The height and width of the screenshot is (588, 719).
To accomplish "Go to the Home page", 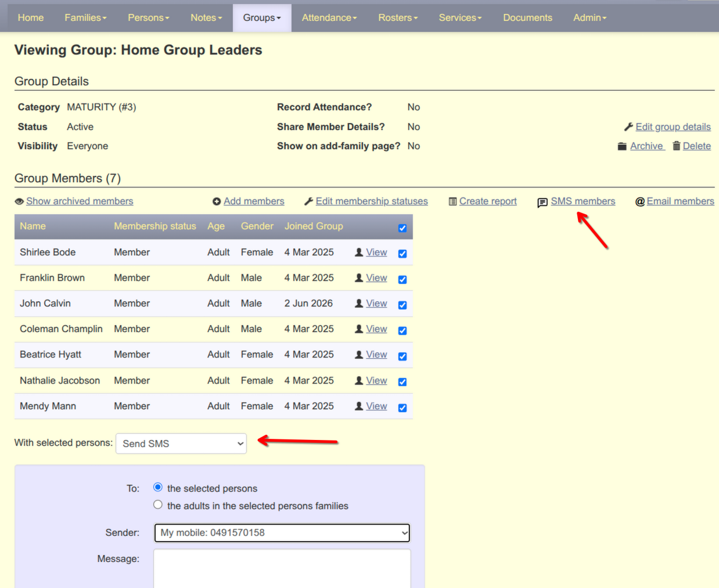I will [x=31, y=18].
